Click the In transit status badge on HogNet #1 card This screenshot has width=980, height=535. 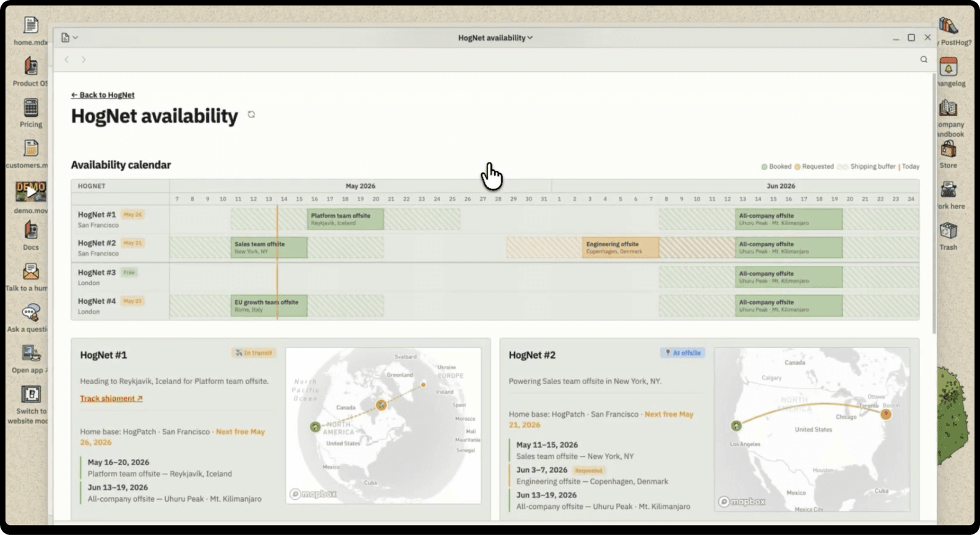click(254, 353)
